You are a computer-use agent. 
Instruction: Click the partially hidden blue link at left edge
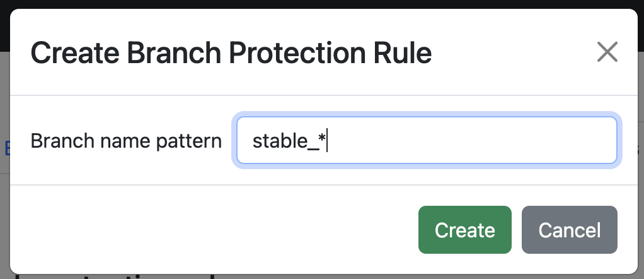coord(6,148)
